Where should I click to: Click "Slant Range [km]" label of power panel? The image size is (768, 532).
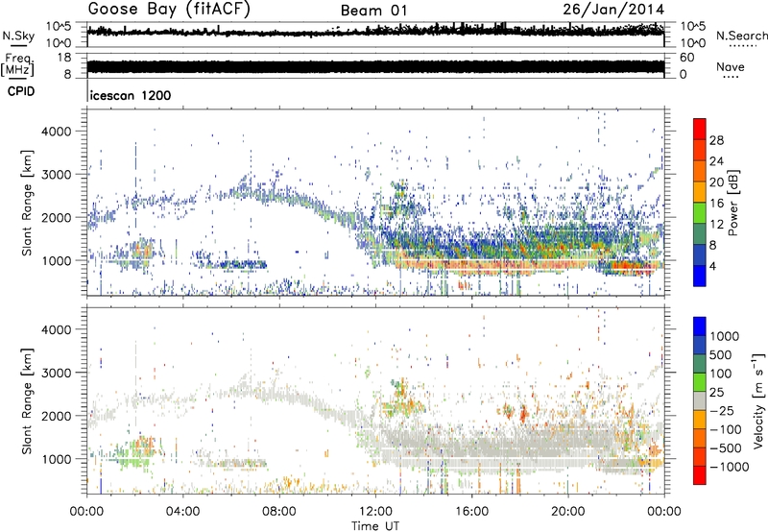tap(27, 203)
